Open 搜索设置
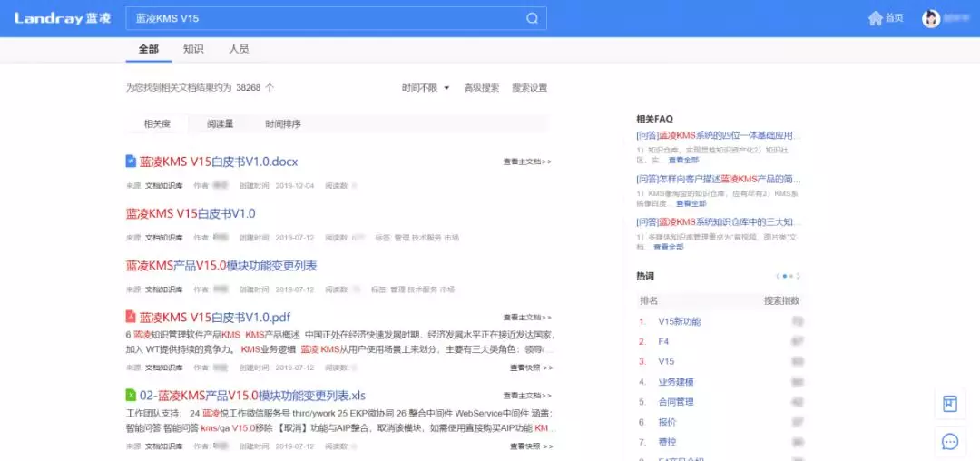The image size is (980, 461). pos(529,88)
